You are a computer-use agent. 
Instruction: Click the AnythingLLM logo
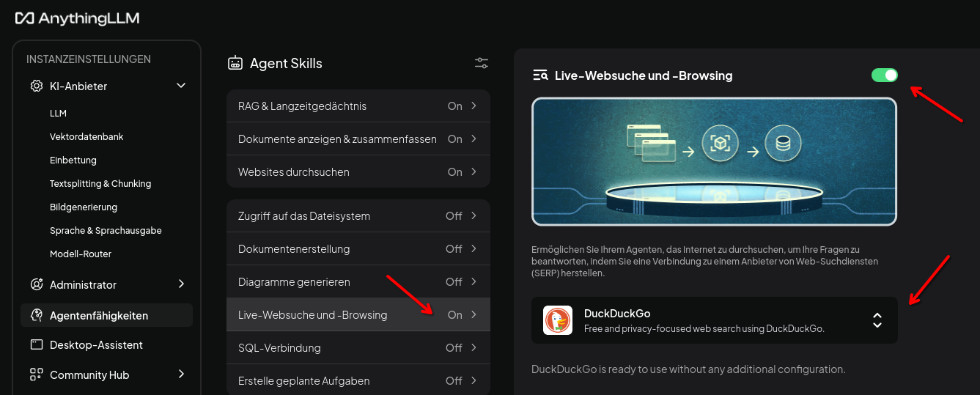coord(77,18)
